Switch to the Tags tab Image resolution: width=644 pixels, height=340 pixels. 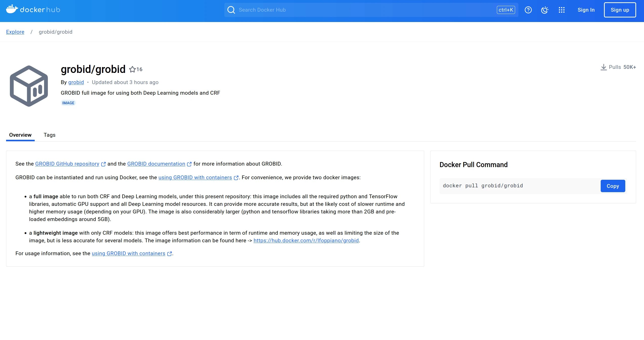tap(49, 135)
